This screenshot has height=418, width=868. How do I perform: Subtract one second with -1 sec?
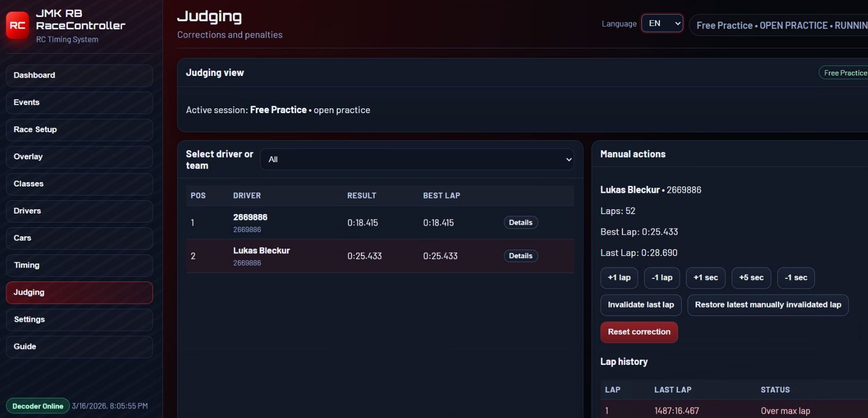(x=795, y=278)
